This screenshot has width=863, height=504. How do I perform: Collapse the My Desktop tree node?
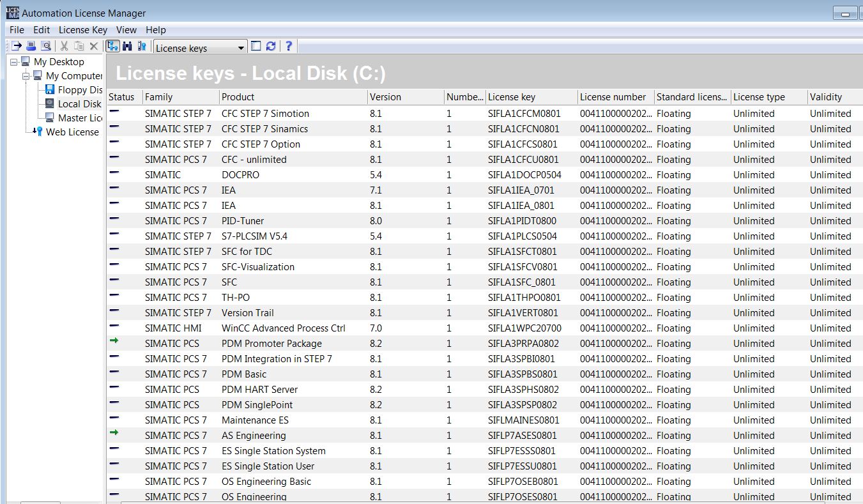13,62
